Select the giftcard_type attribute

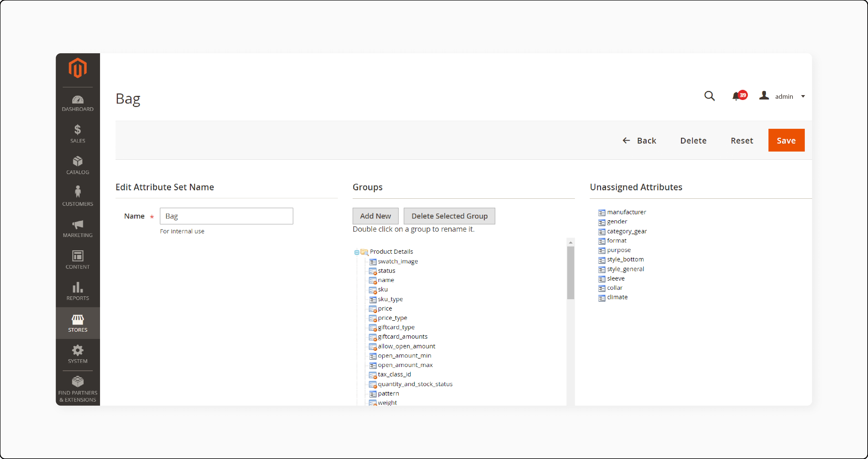392,327
